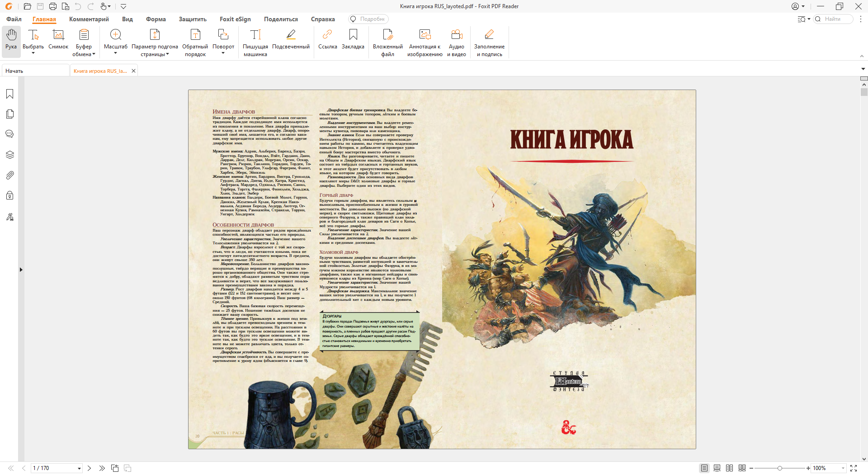Click the zoom slider handle

coord(779,468)
